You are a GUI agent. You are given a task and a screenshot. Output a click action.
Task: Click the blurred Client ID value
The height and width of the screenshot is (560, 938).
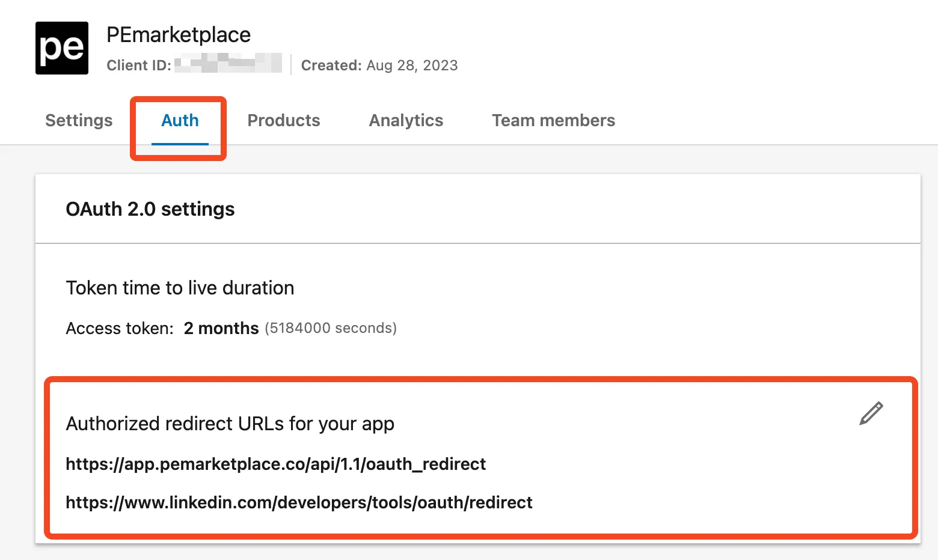click(x=228, y=63)
